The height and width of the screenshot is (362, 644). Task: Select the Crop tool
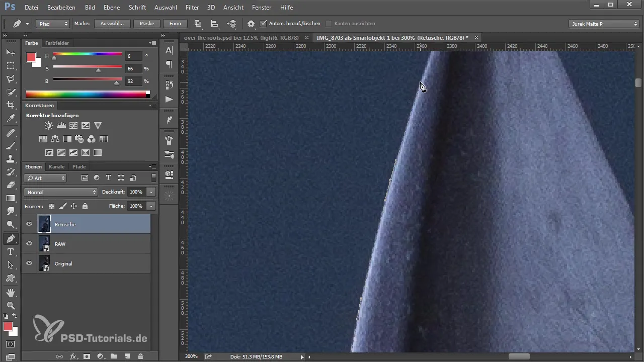[x=11, y=105]
